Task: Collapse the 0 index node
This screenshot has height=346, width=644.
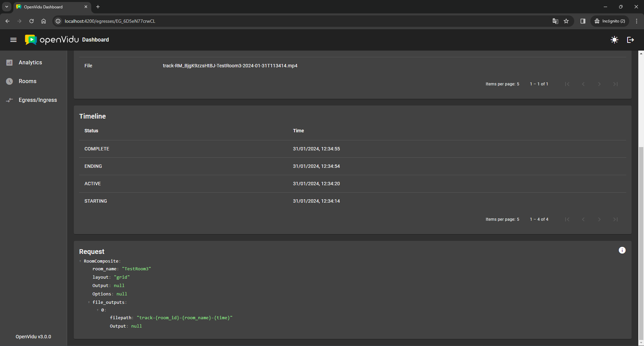Action: point(98,310)
